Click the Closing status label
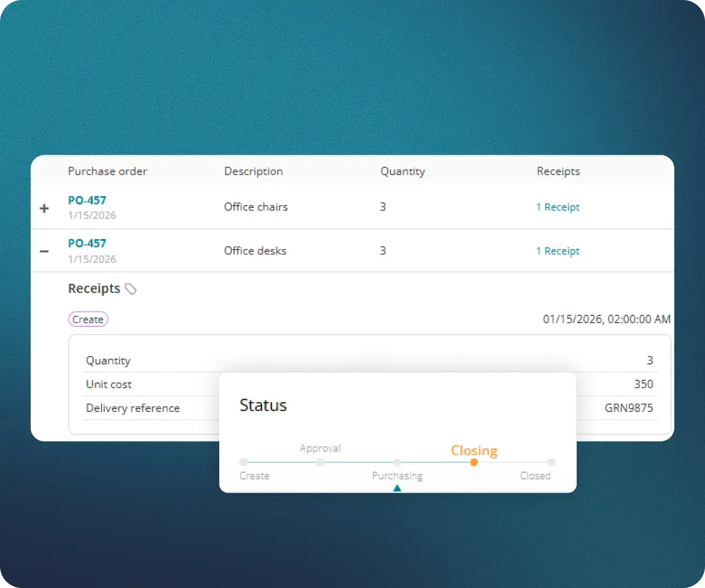 [474, 450]
